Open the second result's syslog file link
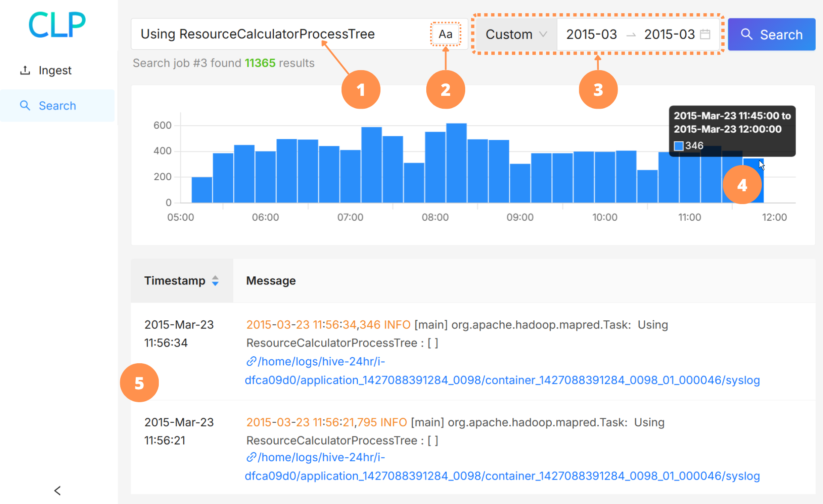Viewport: 823px width, 504px height. [x=502, y=476]
